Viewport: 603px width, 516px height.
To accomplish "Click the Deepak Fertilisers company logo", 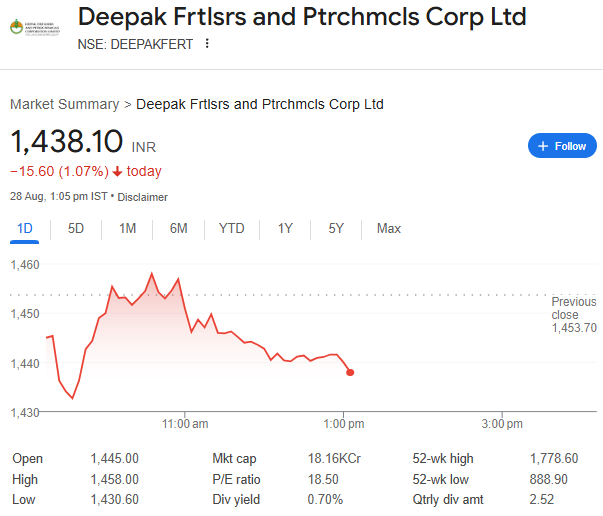I will (34, 27).
